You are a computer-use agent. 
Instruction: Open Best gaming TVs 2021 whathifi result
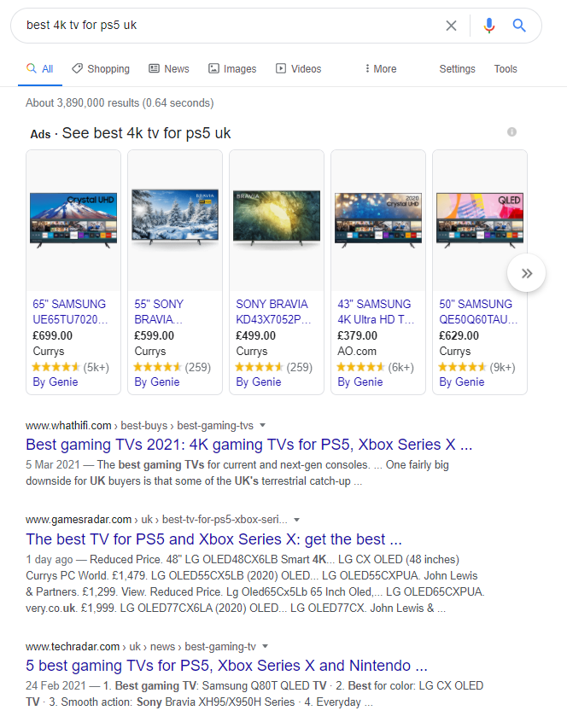pos(248,445)
